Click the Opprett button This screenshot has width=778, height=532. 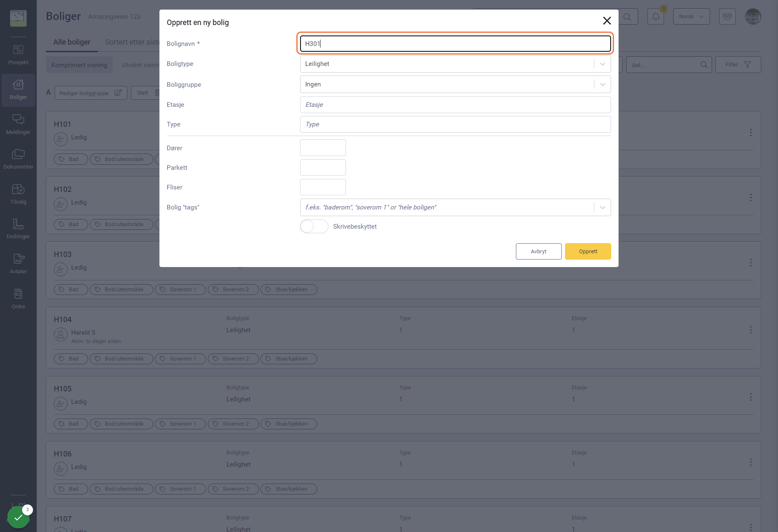[588, 252]
